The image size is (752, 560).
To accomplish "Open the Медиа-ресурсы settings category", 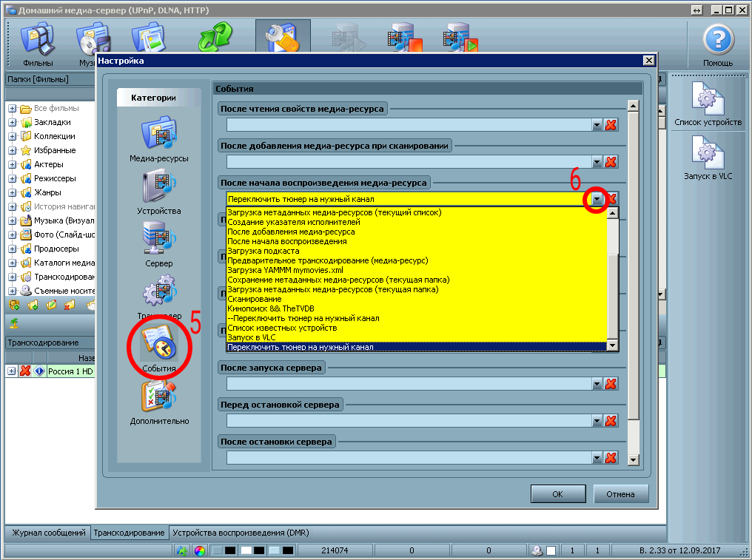I will click(x=158, y=134).
